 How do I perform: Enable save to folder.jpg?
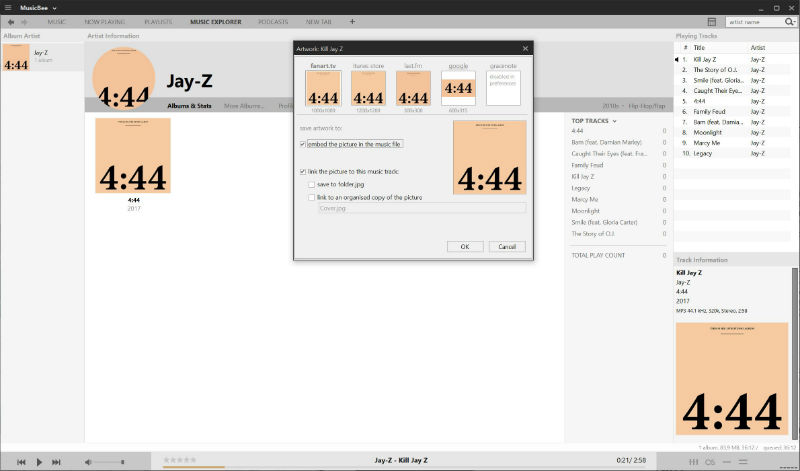click(x=311, y=185)
